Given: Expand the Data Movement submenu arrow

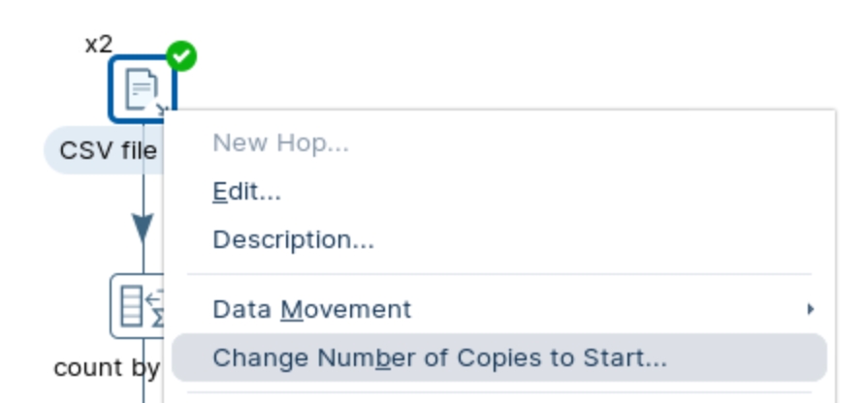Looking at the screenshot, I should point(810,309).
